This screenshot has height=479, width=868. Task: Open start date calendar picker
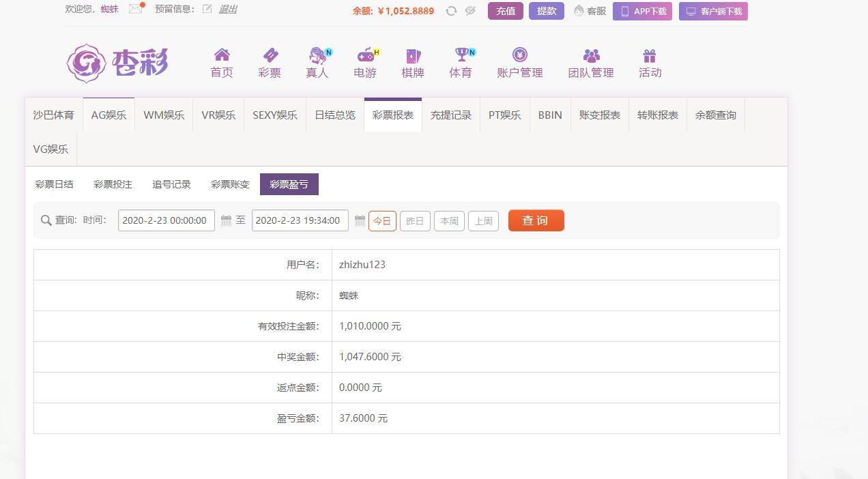coord(226,220)
